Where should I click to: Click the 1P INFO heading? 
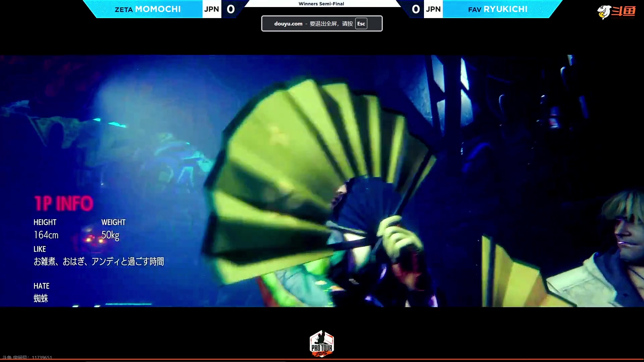(64, 203)
